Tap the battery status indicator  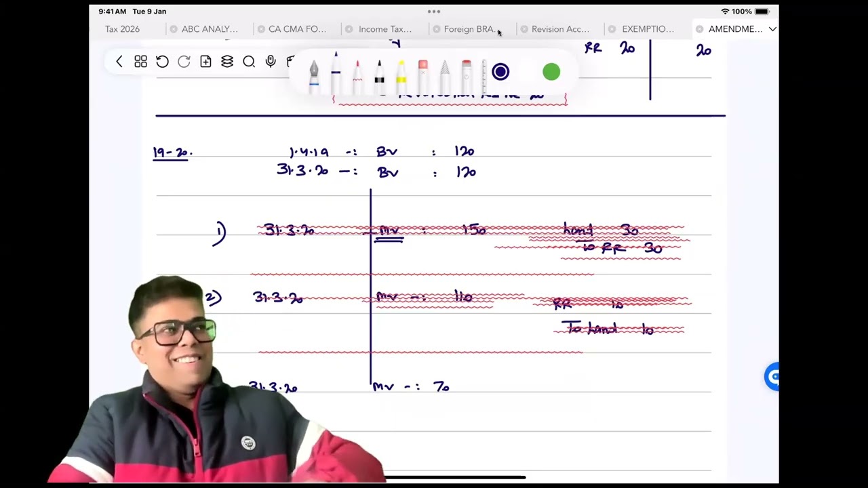[762, 12]
